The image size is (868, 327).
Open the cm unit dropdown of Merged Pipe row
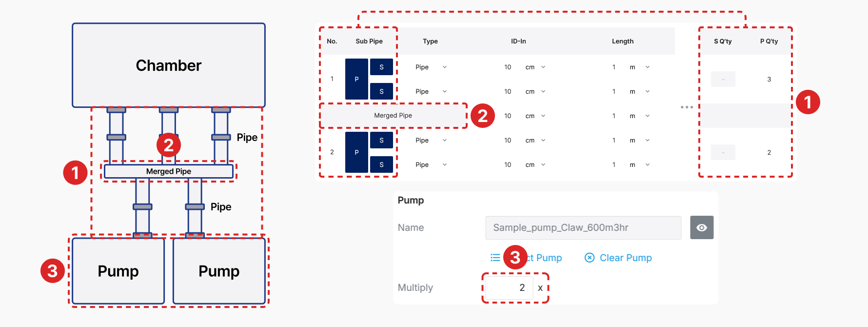535,116
